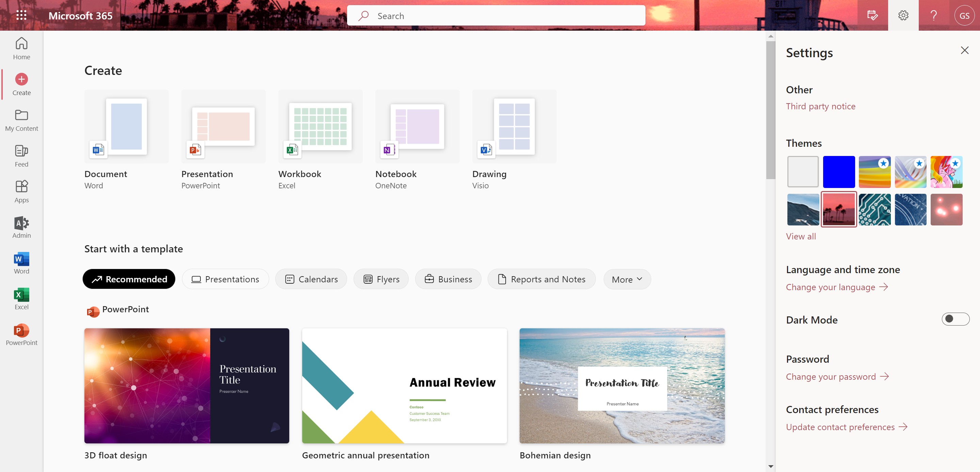Open Create in the sidebar
This screenshot has height=472, width=980.
(21, 84)
